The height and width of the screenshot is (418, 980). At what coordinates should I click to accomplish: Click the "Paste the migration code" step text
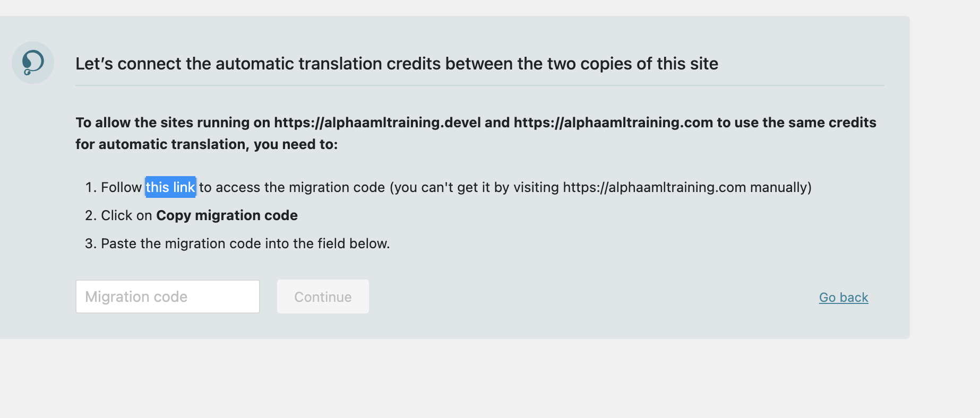pos(245,243)
